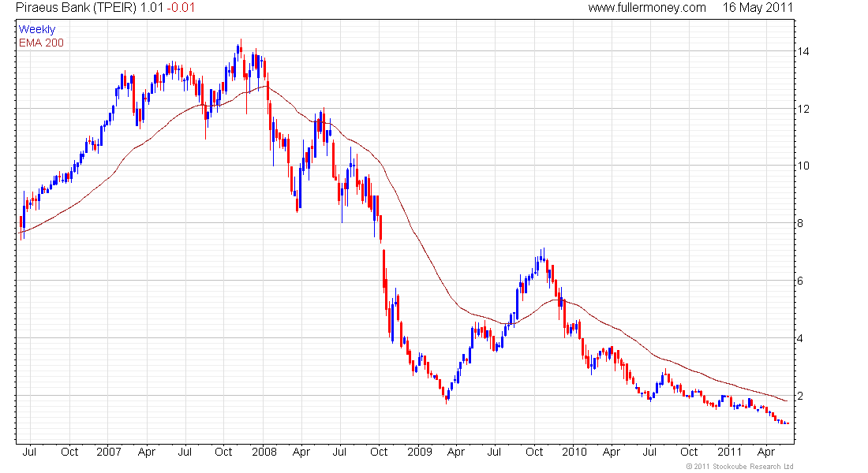The height and width of the screenshot is (473, 868).
Task: Click the date 16 May 2011
Action: coord(758,8)
